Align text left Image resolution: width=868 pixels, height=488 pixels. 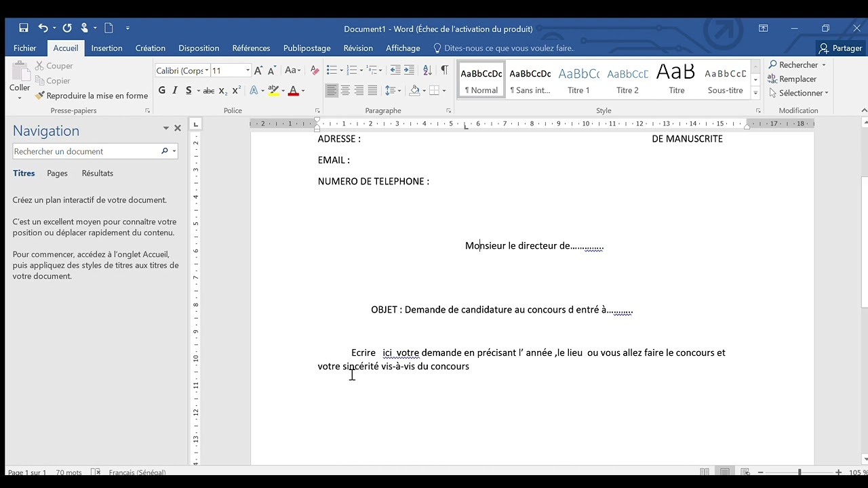point(332,90)
